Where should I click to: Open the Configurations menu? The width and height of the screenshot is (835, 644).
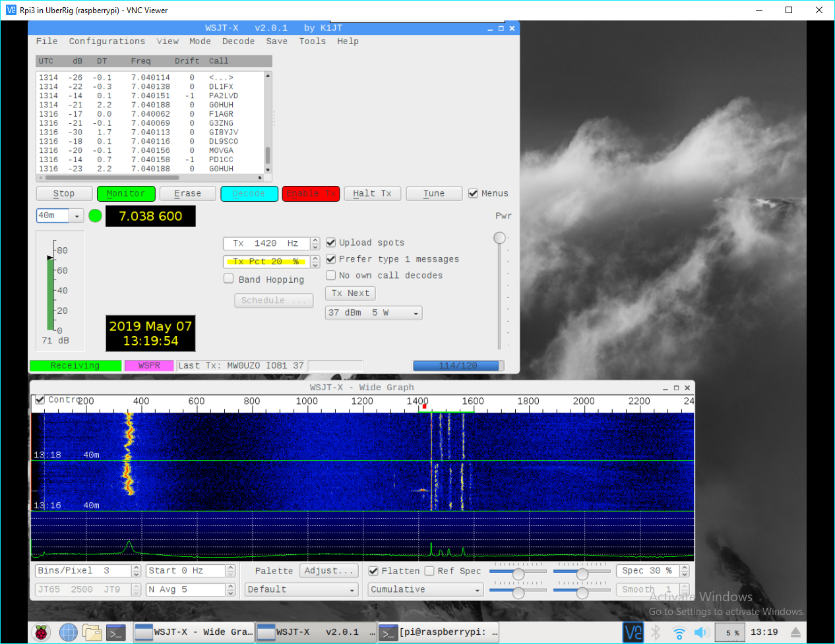point(107,42)
